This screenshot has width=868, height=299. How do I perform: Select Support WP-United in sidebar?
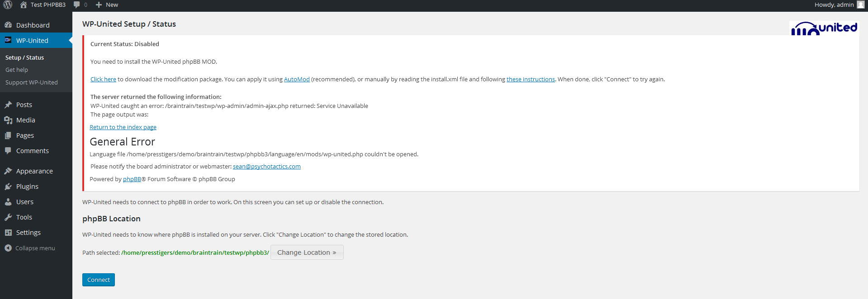pyautogui.click(x=32, y=83)
